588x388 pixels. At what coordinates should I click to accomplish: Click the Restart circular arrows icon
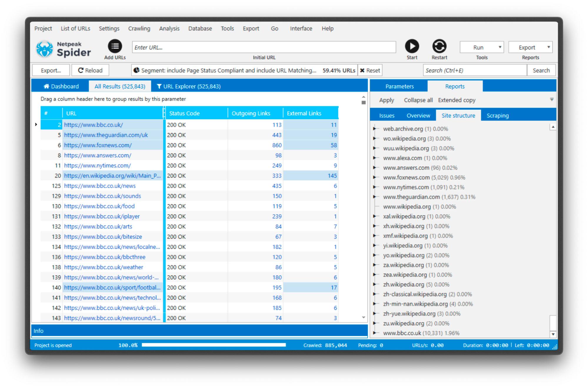pos(439,46)
